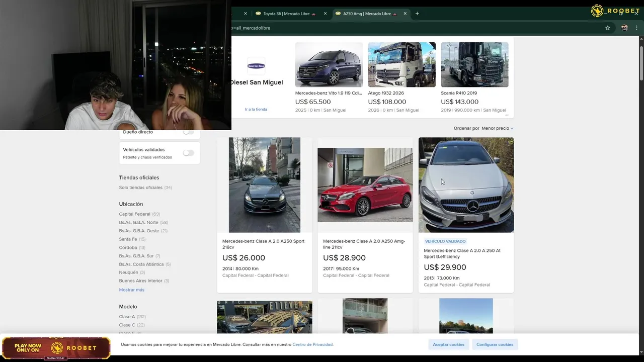644x362 pixels.
Task: Filter by 'Solo tiendas oficiales'
Action: click(145, 188)
